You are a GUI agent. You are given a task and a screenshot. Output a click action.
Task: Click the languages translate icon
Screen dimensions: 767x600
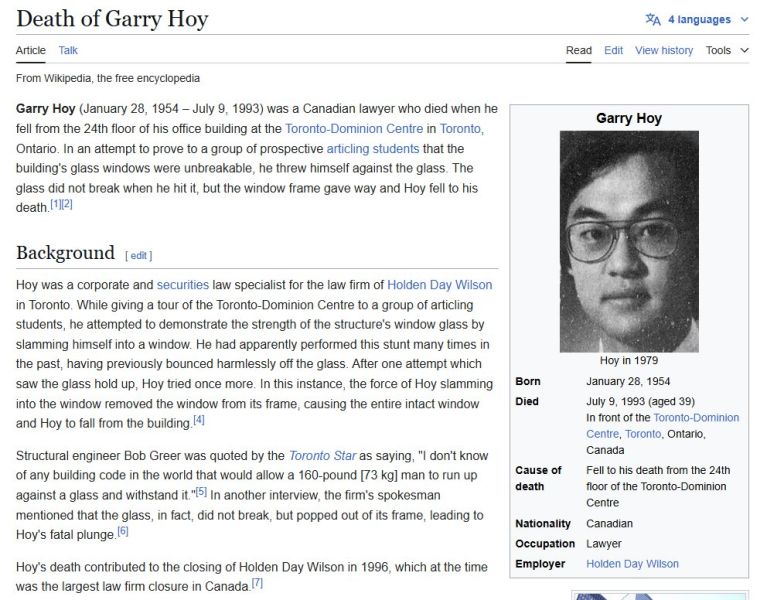pyautogui.click(x=653, y=19)
